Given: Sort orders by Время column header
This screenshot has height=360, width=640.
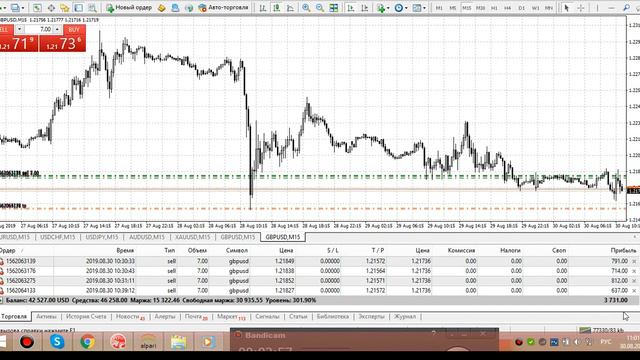Looking at the screenshot, I should coord(125,250).
